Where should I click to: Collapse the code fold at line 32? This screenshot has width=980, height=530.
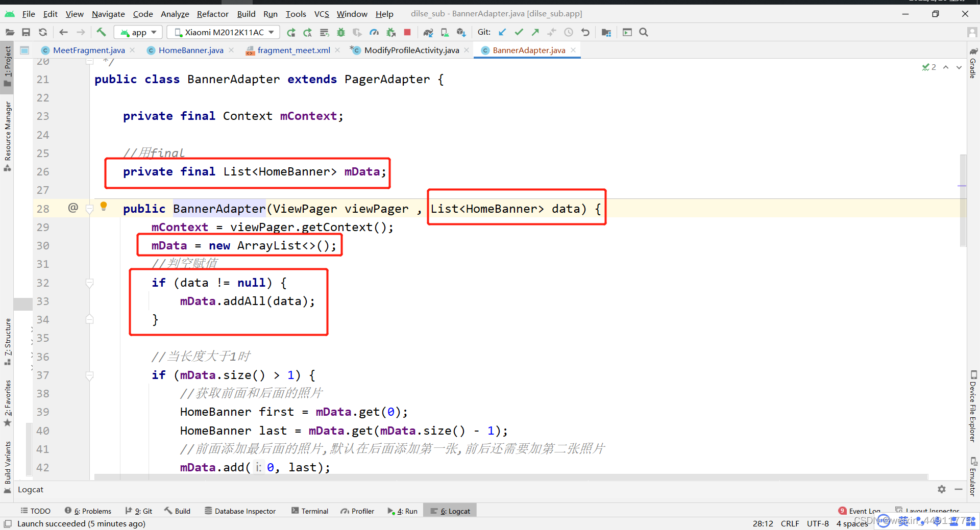(90, 283)
